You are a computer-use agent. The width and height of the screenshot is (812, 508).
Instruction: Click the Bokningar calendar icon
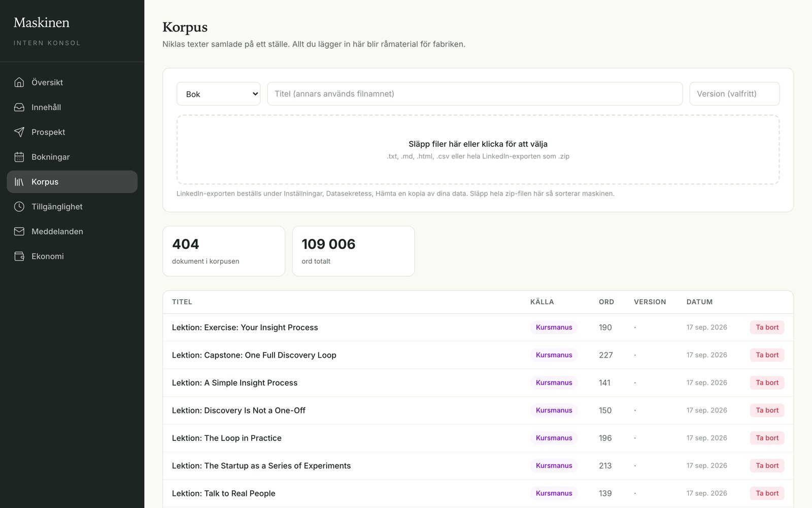click(x=19, y=157)
